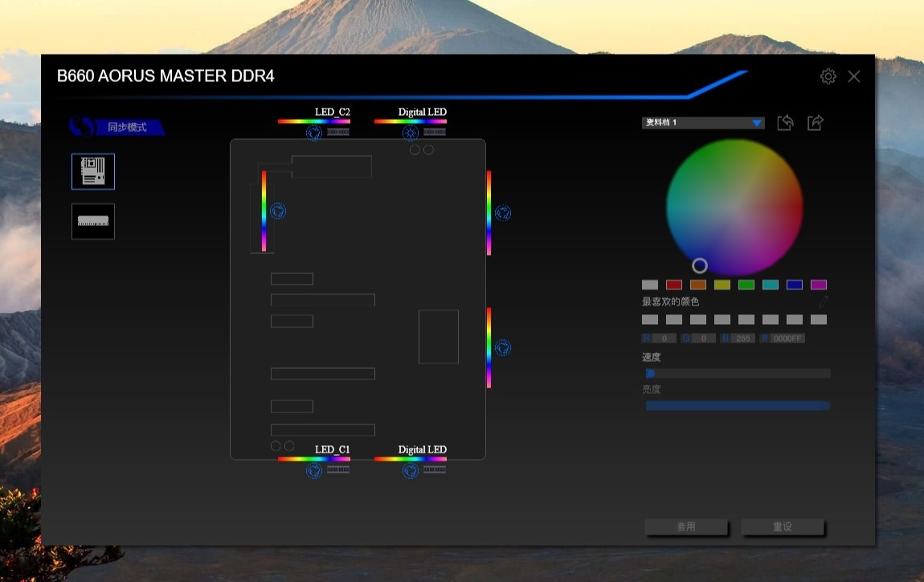Image resolution: width=924 pixels, height=582 pixels.
Task: Click the hex color code input field
Action: click(787, 338)
